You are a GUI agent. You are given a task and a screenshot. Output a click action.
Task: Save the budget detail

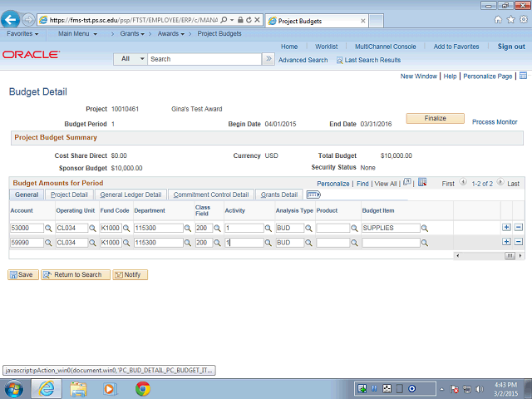coord(23,275)
